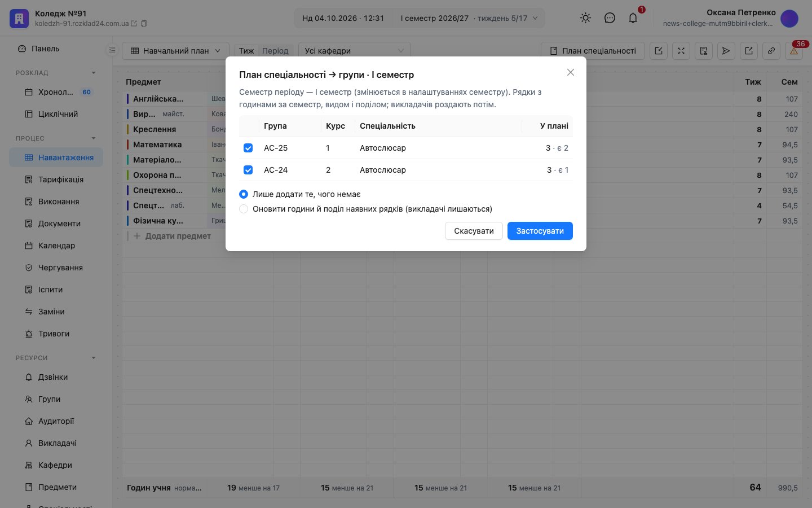Toggle the light/dark theme sun icon

[586, 18]
